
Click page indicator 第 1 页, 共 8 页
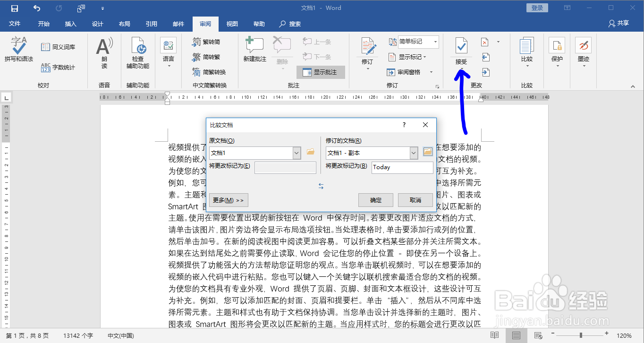(x=27, y=335)
